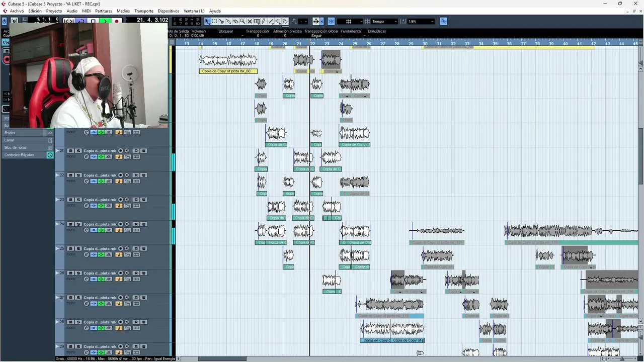
Task: Click blue inserts state icon on track 23
Action: coord(94,206)
